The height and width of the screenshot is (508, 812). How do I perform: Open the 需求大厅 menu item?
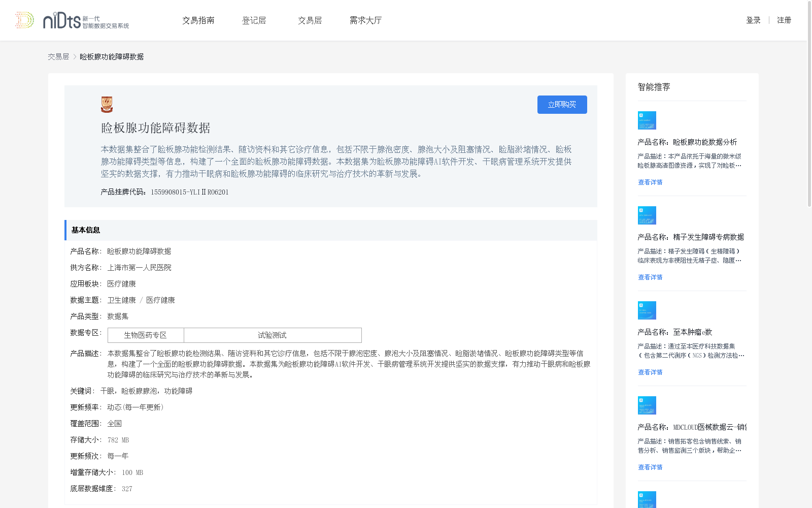[x=365, y=20]
